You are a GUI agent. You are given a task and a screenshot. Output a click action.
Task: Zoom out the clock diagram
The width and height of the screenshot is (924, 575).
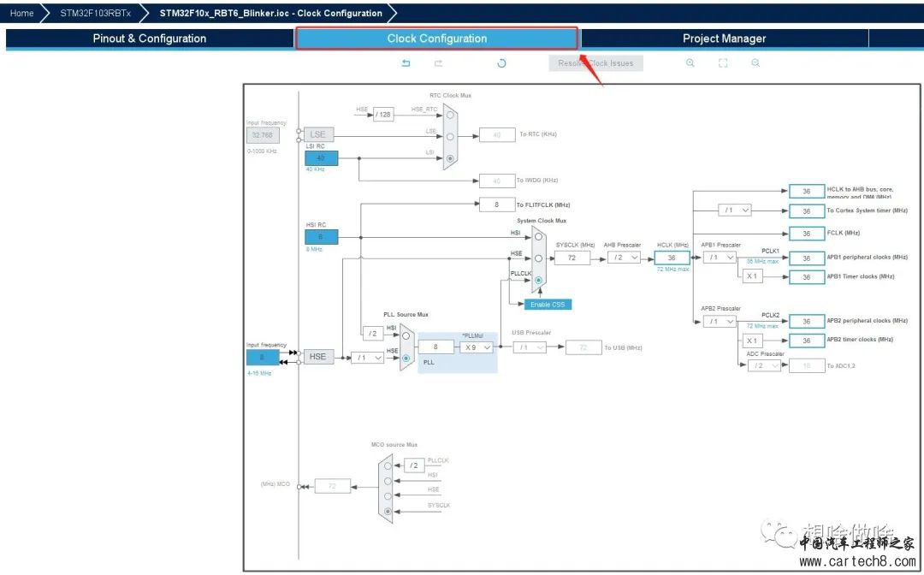tap(755, 63)
